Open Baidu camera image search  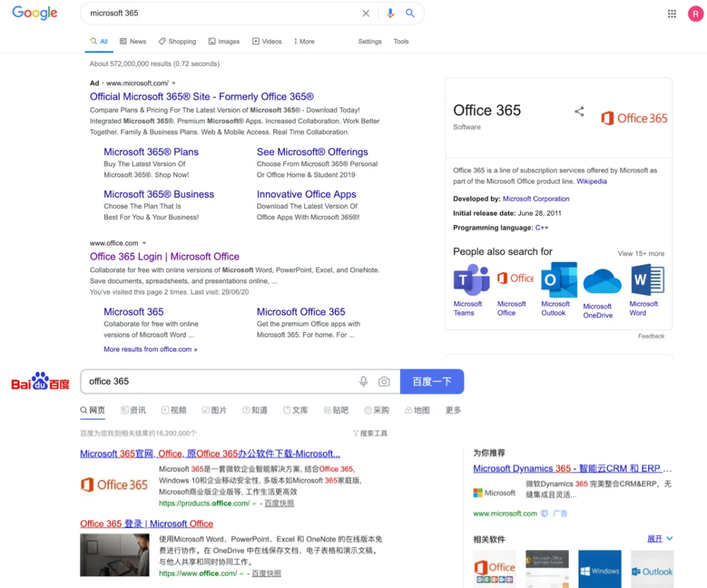coord(384,382)
